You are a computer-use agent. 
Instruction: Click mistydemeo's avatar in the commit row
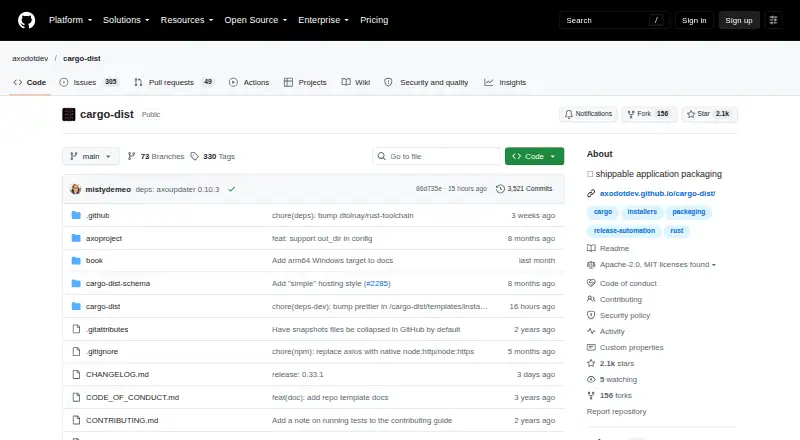pyautogui.click(x=76, y=189)
